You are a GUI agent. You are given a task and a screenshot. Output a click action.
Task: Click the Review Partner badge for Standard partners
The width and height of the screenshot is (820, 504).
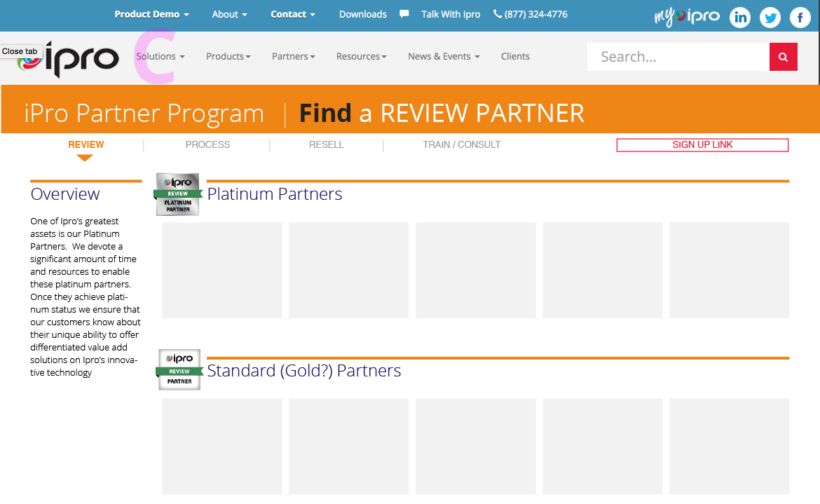pyautogui.click(x=179, y=369)
